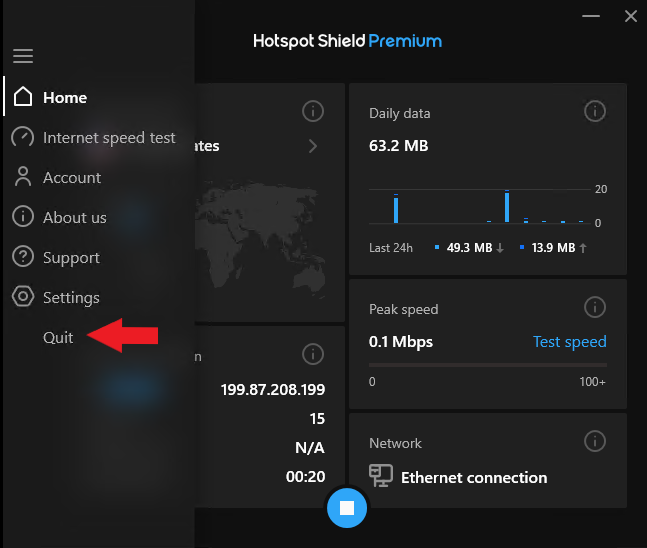Click the Last 24h label
Image resolution: width=647 pixels, height=548 pixels.
click(x=391, y=248)
